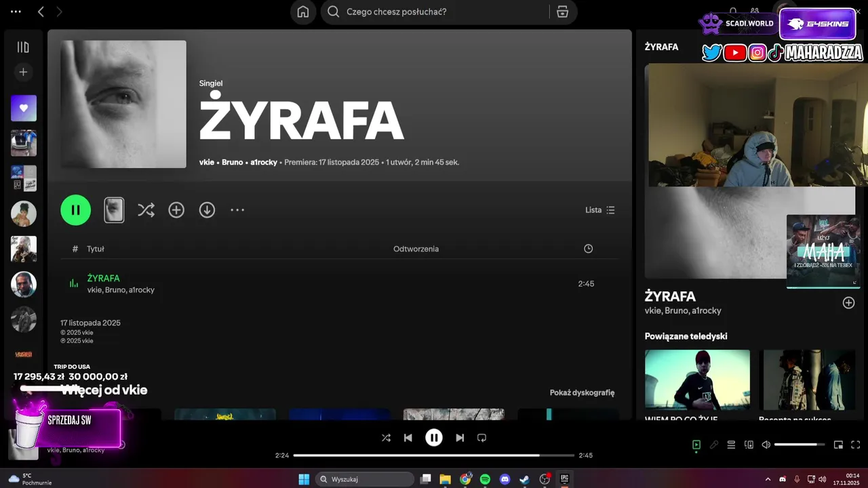Toggle shuffle in the album action row
868x488 pixels.
coord(146,210)
